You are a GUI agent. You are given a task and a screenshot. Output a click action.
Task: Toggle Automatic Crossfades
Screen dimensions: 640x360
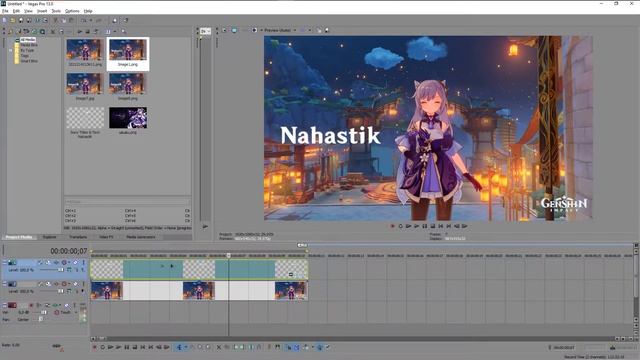point(297,347)
